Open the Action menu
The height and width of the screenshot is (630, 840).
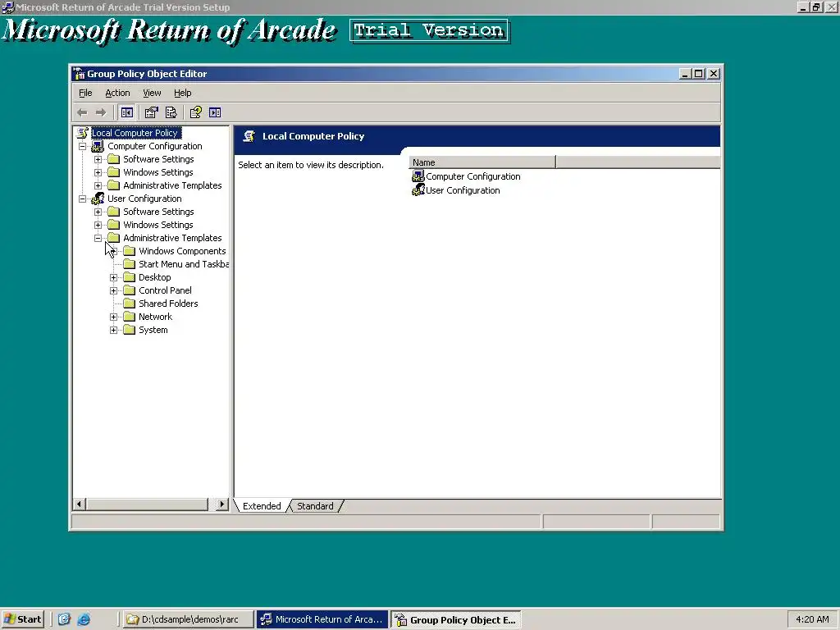[x=117, y=93]
